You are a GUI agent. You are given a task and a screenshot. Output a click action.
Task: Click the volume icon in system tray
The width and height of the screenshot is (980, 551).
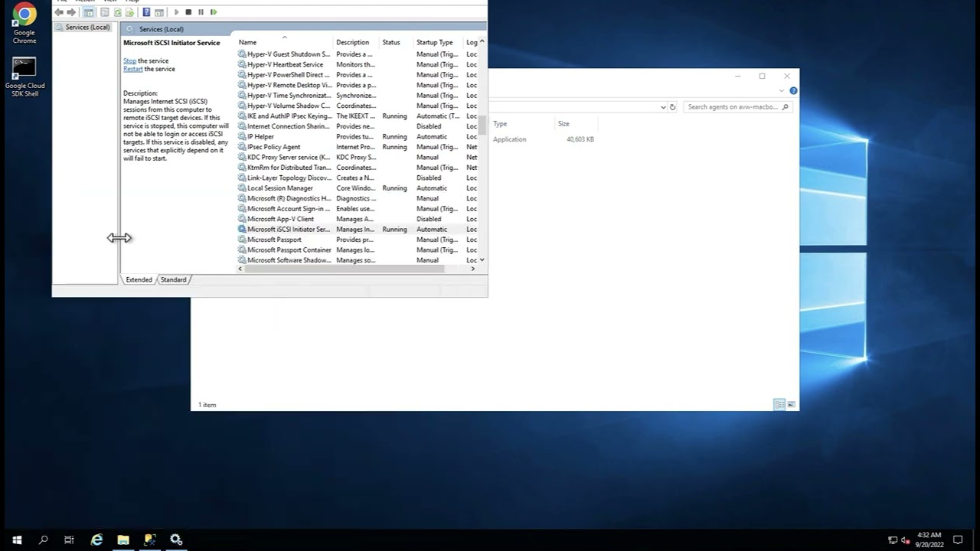[x=905, y=540]
